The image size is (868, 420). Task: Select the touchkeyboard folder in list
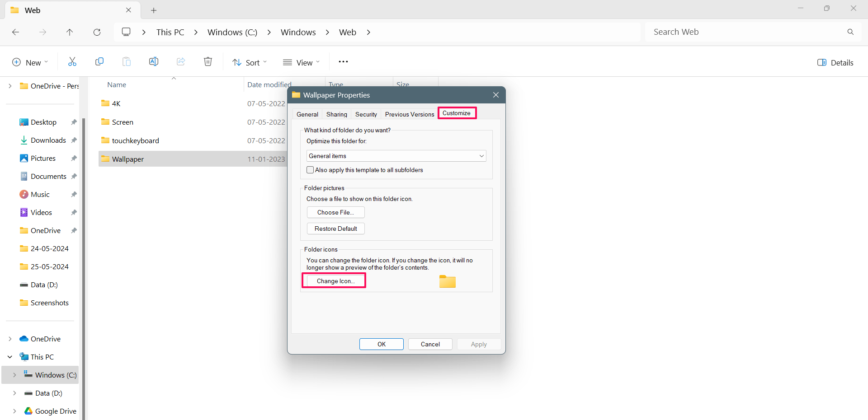point(135,140)
